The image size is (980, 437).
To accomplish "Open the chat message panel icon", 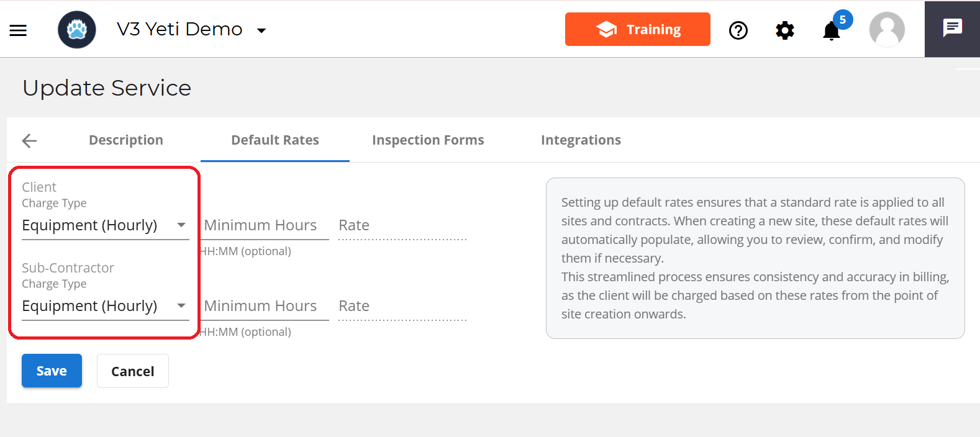I will (x=952, y=28).
